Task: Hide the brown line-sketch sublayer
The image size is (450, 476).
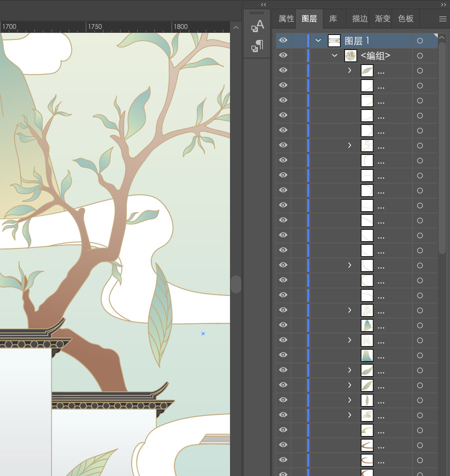Action: (x=283, y=415)
